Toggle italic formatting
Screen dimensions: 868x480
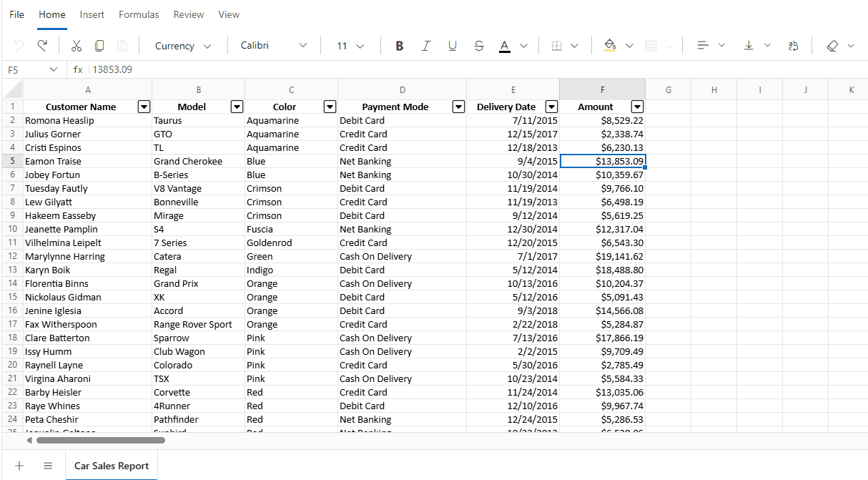(425, 44)
